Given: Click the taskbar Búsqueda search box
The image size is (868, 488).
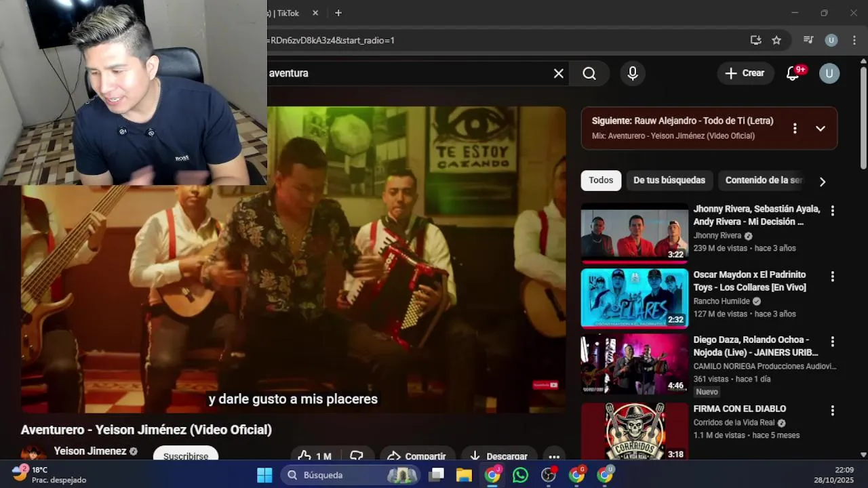Looking at the screenshot, I should click(351, 475).
